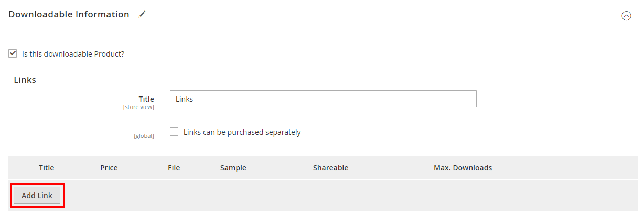Viewport: 644px width, 216px height.
Task: Uncheck the 'Is this downloadable Product?' checkbox
Action: (x=13, y=53)
